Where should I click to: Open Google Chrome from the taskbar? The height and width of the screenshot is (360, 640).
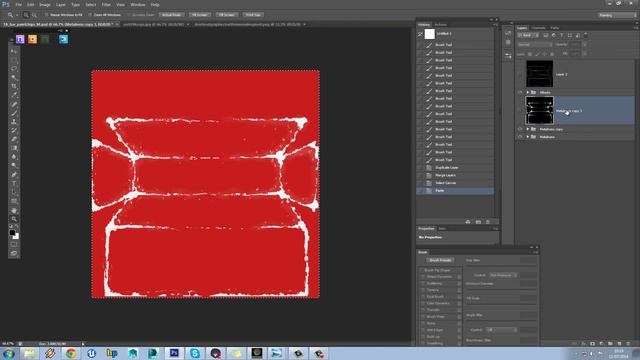pyautogui.click(x=71, y=353)
